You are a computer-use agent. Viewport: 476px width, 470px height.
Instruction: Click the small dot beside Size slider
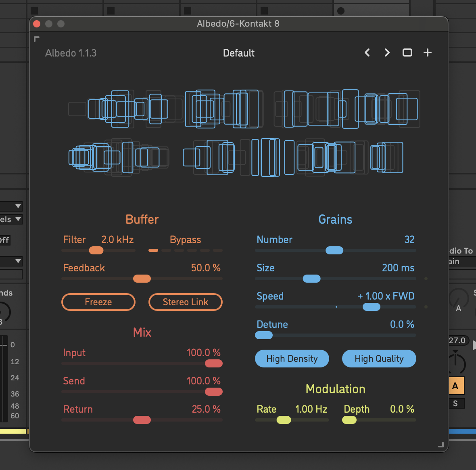pos(426,279)
